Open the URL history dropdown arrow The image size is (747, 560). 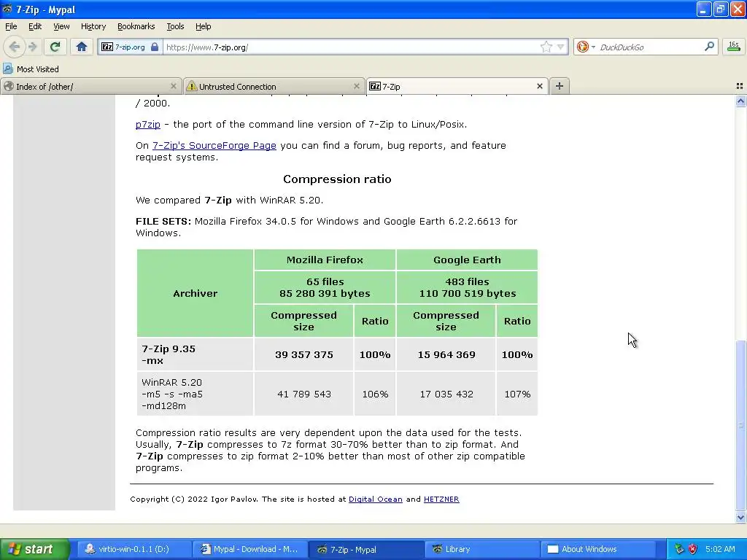[x=561, y=47]
